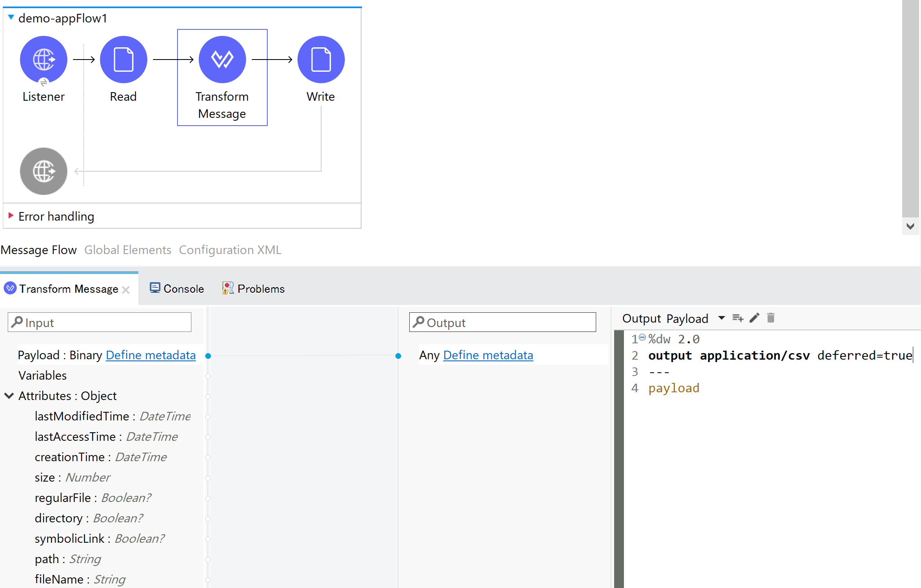Click the Read file connector icon
The height and width of the screenshot is (588, 921).
pyautogui.click(x=123, y=60)
